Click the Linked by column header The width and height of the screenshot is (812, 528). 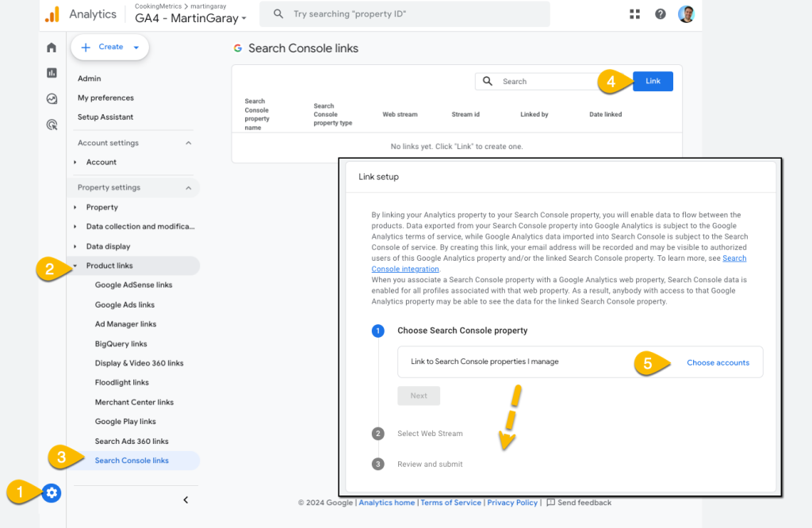coord(534,114)
